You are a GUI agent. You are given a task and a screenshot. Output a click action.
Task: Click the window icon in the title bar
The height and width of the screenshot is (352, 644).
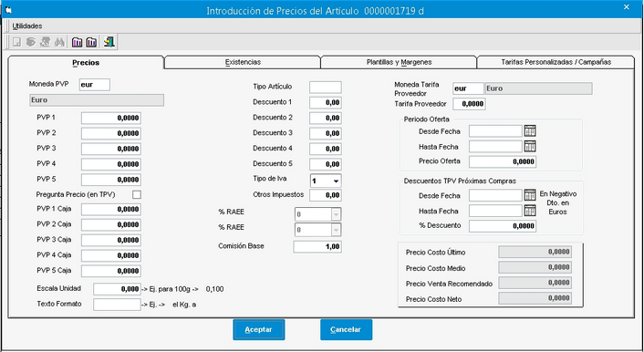pos(8,10)
